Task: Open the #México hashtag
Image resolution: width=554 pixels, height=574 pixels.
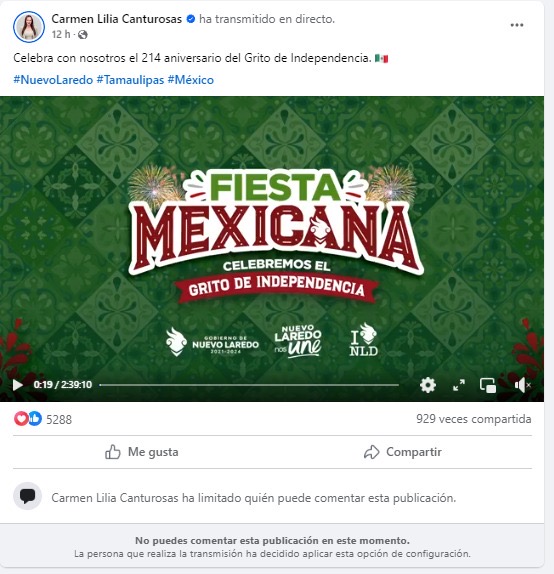Action: click(190, 80)
